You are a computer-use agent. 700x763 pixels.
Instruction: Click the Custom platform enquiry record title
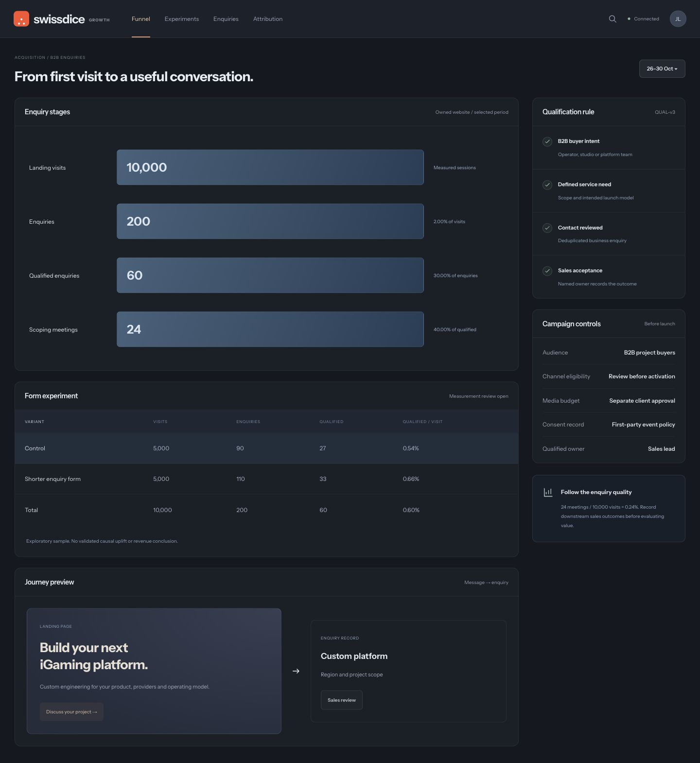pos(354,656)
